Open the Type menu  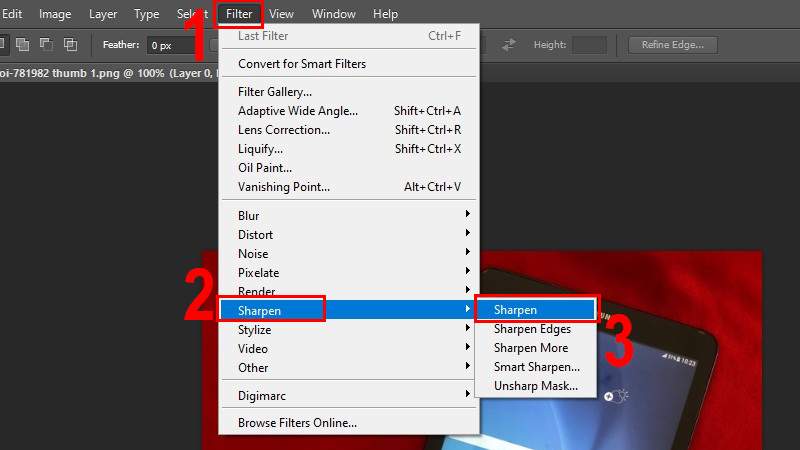pos(146,14)
